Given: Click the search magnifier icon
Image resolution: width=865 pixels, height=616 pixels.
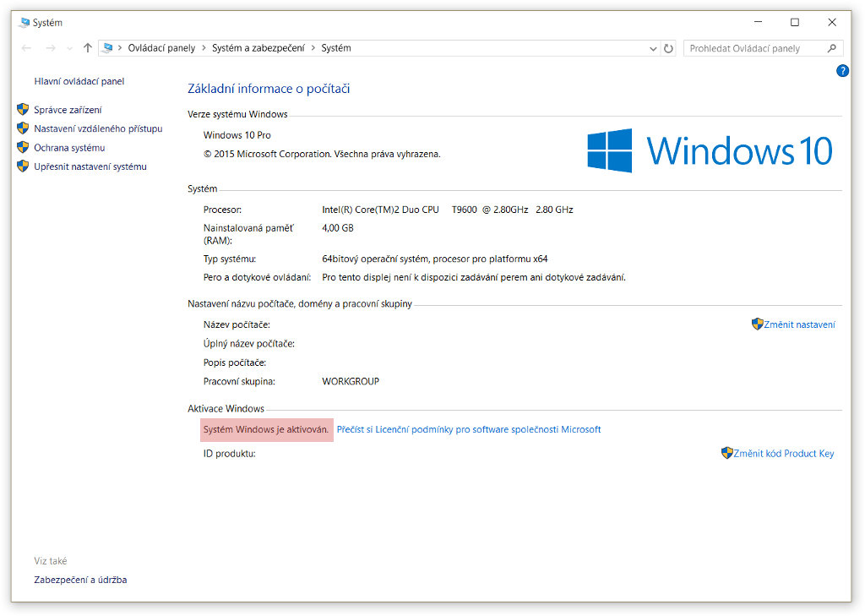Looking at the screenshot, I should [832, 48].
